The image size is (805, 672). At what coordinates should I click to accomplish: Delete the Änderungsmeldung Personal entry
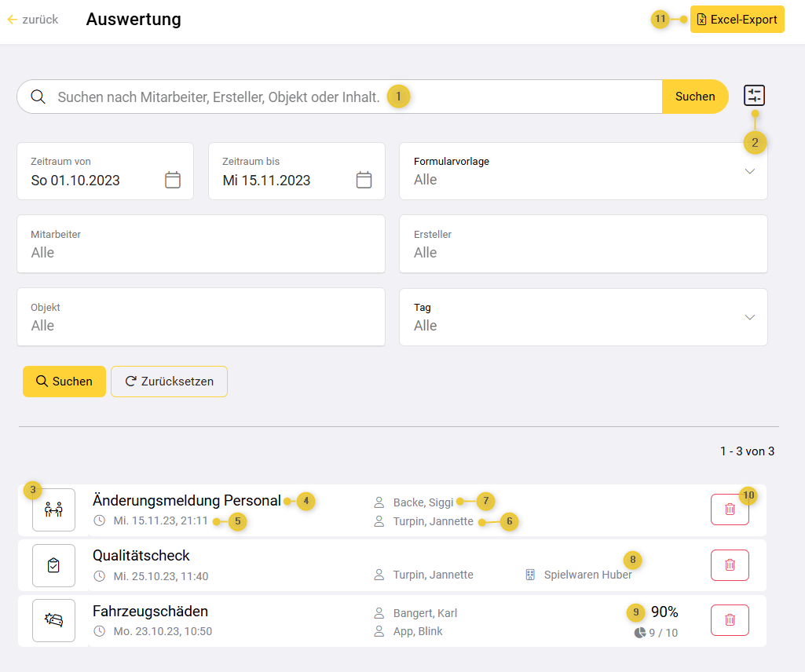point(730,509)
